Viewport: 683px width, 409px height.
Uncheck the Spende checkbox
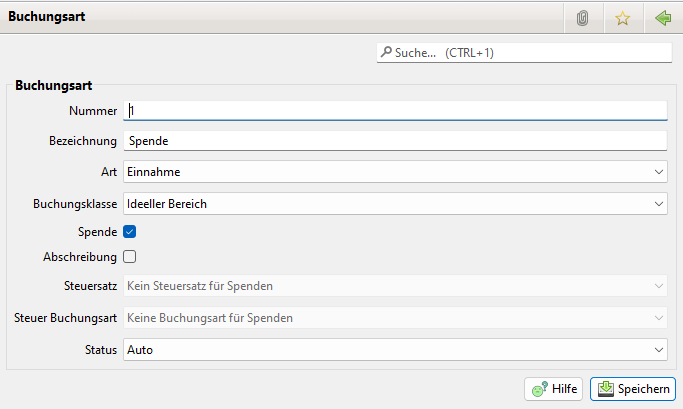pyautogui.click(x=130, y=231)
